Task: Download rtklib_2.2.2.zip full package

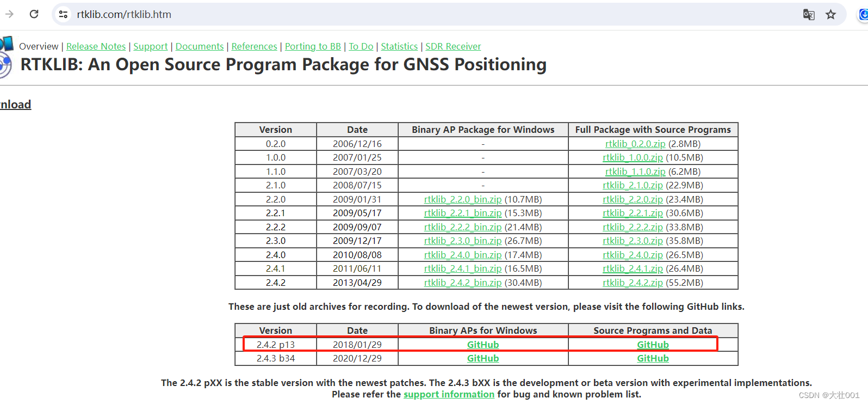Action: tap(633, 227)
